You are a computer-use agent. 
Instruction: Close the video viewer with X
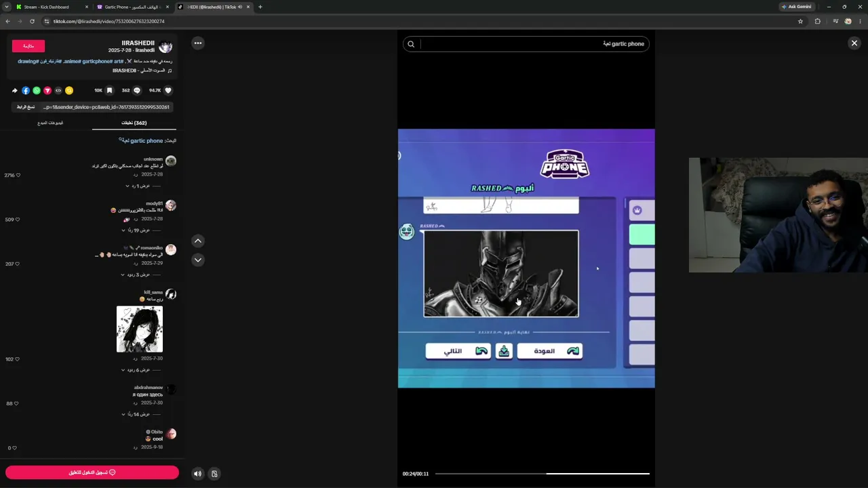click(x=854, y=43)
